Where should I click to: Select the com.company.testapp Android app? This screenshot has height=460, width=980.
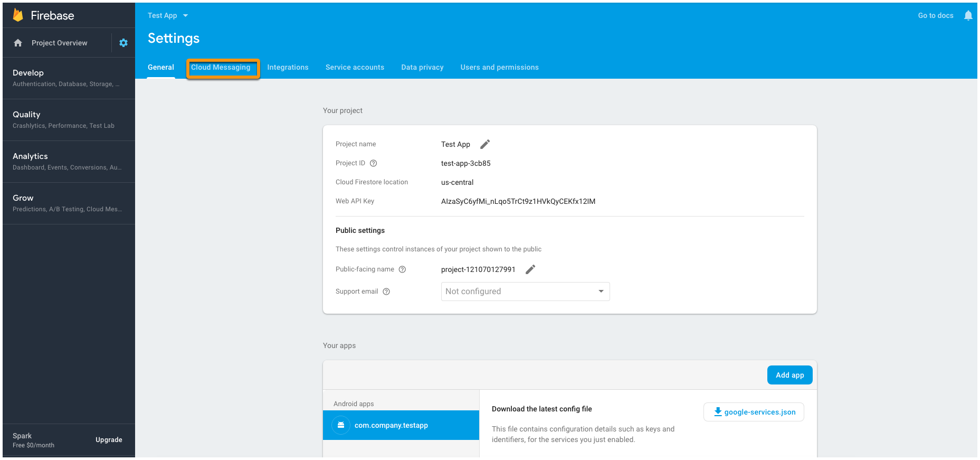(401, 425)
